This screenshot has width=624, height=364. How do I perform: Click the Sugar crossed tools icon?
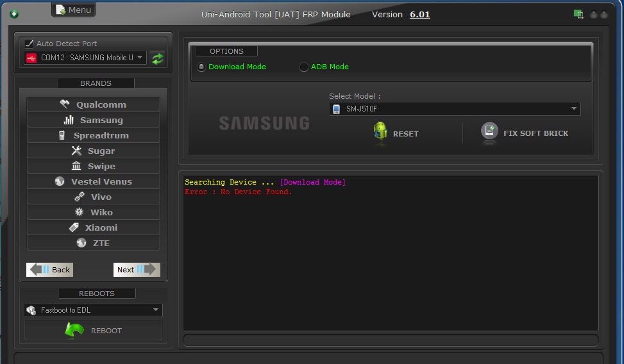click(76, 151)
